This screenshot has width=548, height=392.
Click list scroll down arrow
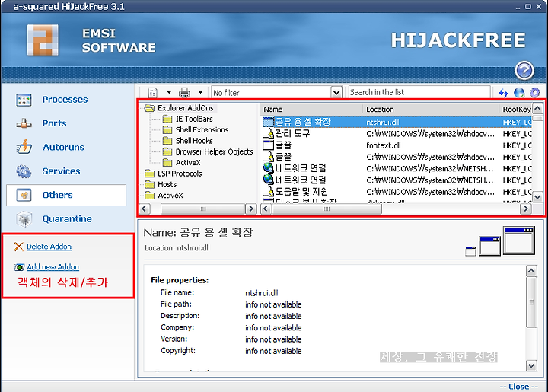537,197
